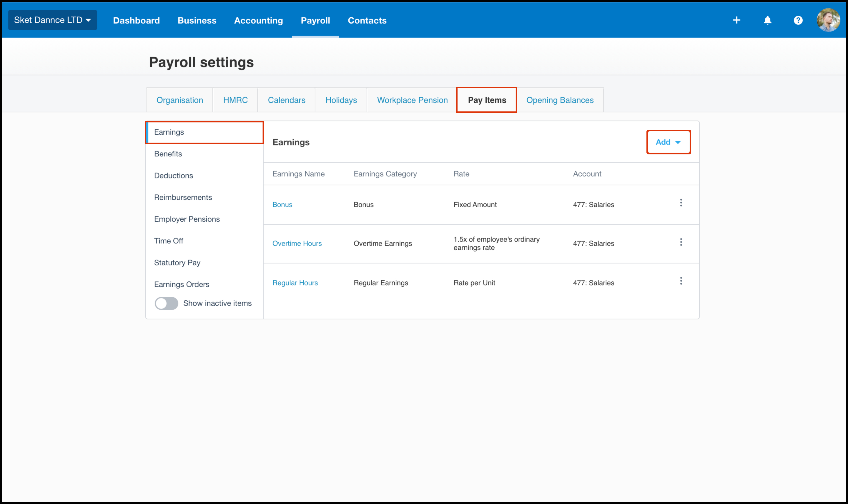Open the Overtime Hours earnings link

[x=297, y=243]
